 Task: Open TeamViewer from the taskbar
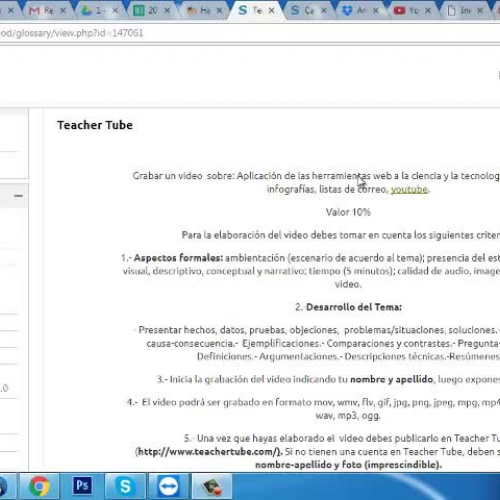click(x=168, y=486)
